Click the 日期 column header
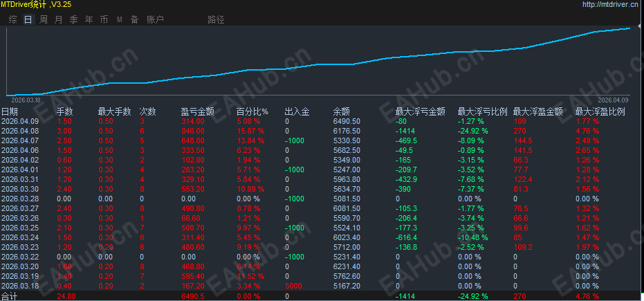The height and width of the screenshot is (301, 644). 10,111
